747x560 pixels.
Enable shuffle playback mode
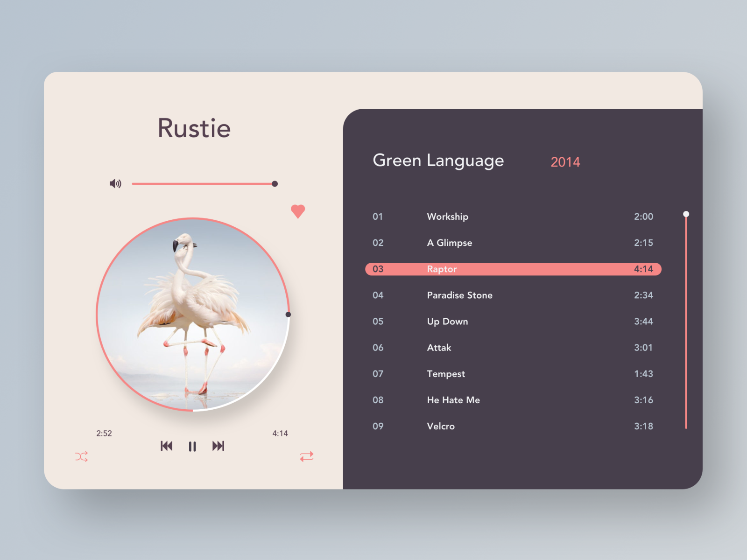81,457
